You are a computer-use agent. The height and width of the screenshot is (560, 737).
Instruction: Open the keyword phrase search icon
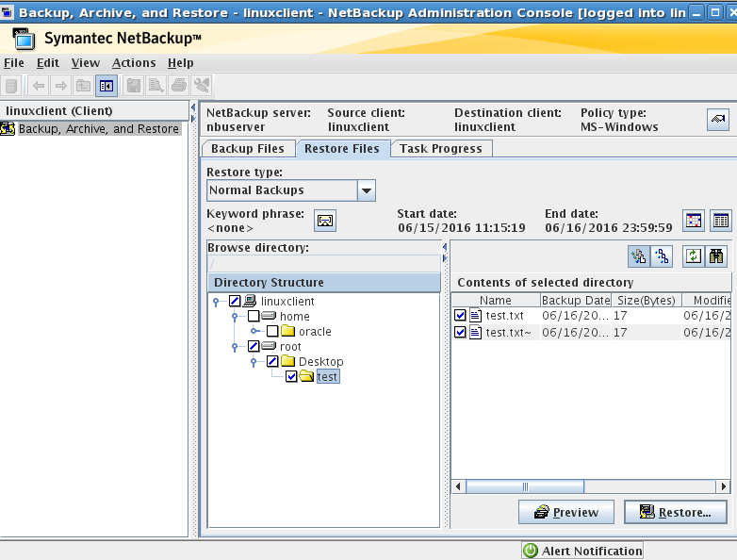click(325, 221)
